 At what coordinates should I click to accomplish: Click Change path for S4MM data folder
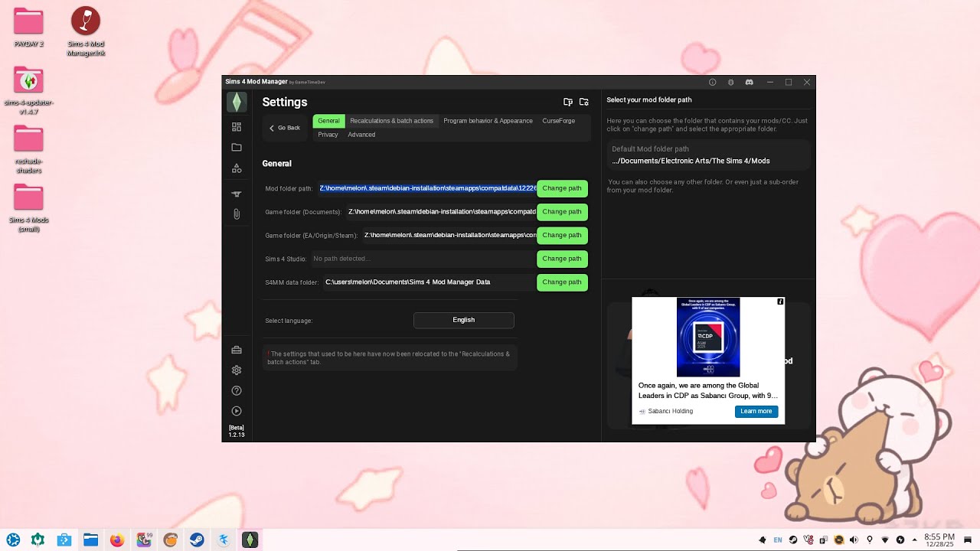[562, 282]
